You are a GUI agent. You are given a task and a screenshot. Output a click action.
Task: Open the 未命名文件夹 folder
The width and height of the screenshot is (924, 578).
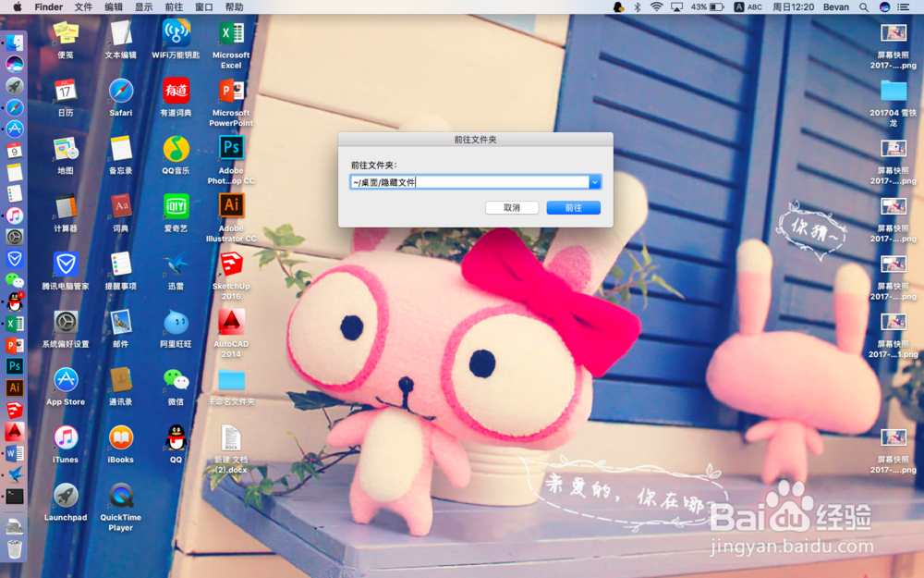click(231, 380)
